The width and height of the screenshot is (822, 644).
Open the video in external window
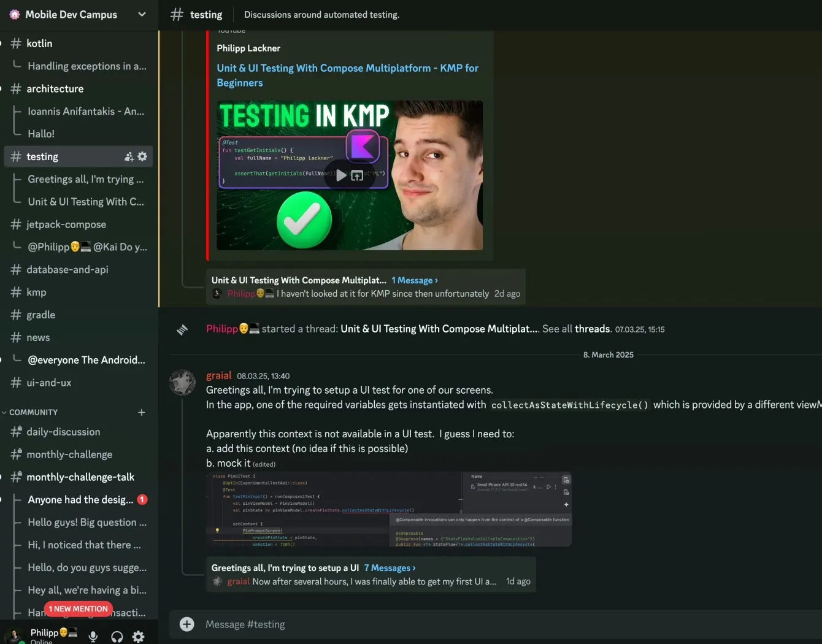tap(357, 175)
